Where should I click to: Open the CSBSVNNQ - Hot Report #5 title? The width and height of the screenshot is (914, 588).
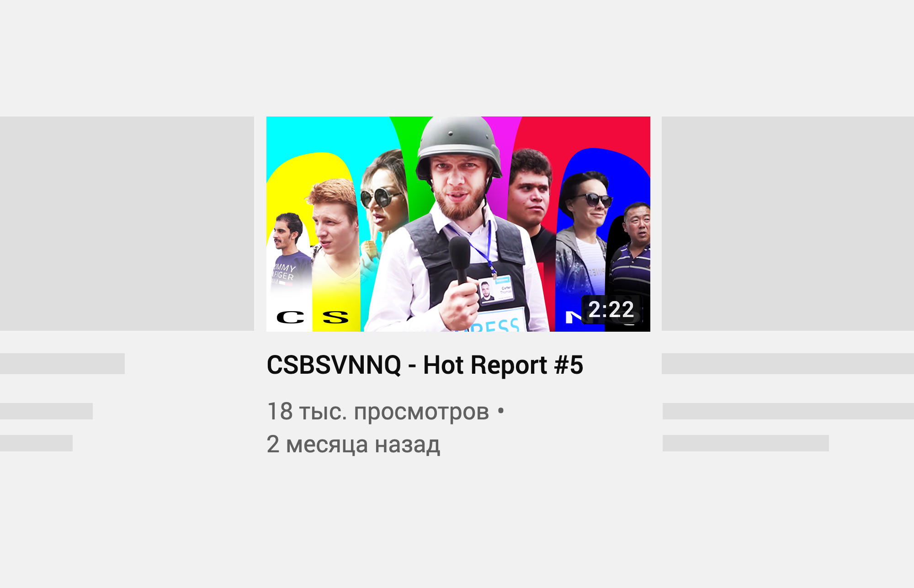pos(425,365)
